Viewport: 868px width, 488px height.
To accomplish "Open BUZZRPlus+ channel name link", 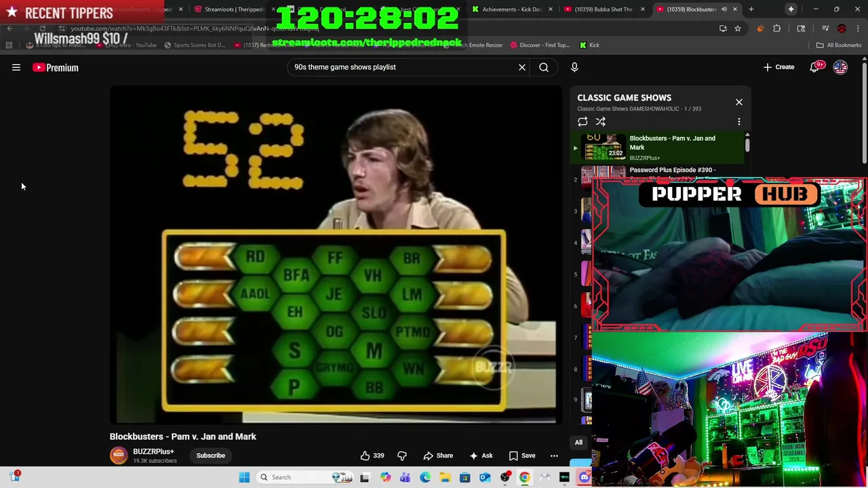I will coord(153,451).
